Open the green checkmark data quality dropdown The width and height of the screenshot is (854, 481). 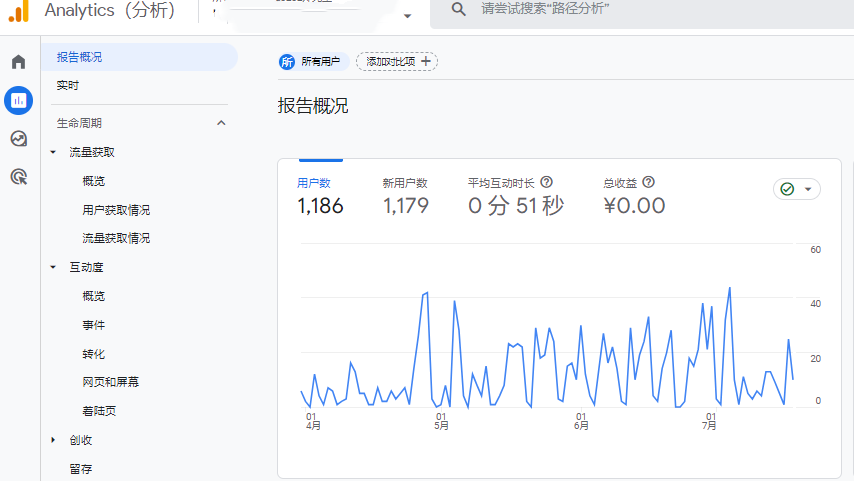pos(796,189)
